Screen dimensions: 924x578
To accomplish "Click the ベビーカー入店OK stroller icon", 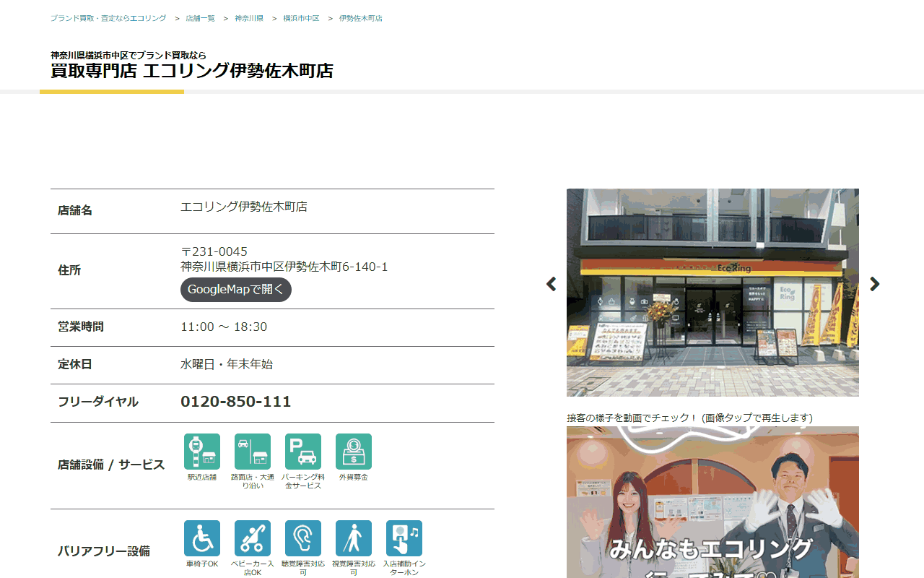I will point(253,538).
